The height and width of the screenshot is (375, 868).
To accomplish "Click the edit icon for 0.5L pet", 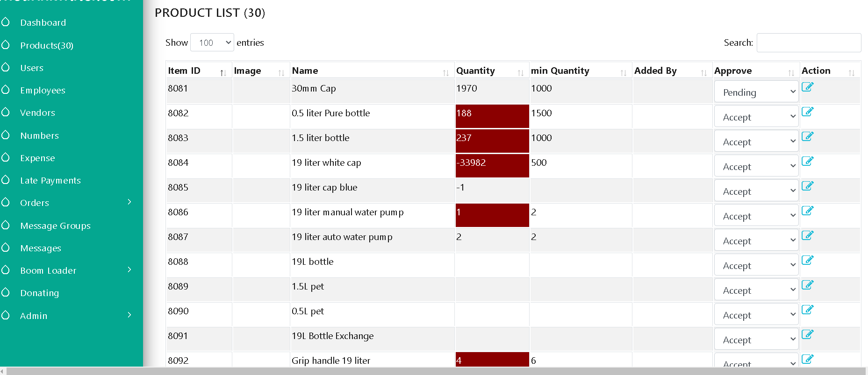I will (x=807, y=310).
